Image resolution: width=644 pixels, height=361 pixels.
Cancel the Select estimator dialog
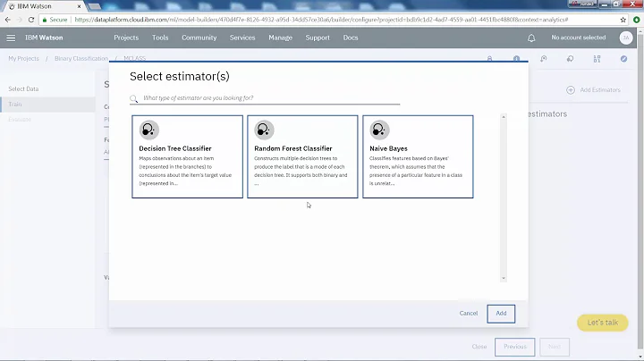469,313
